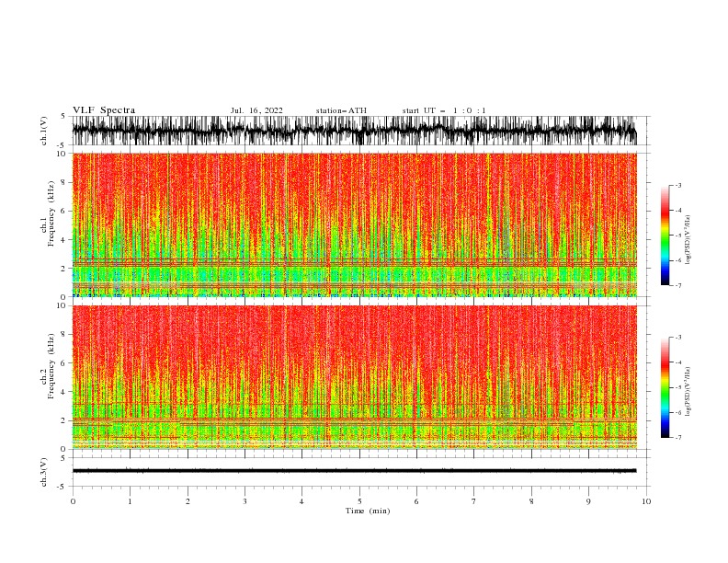Click the 'VLF Spectra' title text

pyautogui.click(x=104, y=110)
